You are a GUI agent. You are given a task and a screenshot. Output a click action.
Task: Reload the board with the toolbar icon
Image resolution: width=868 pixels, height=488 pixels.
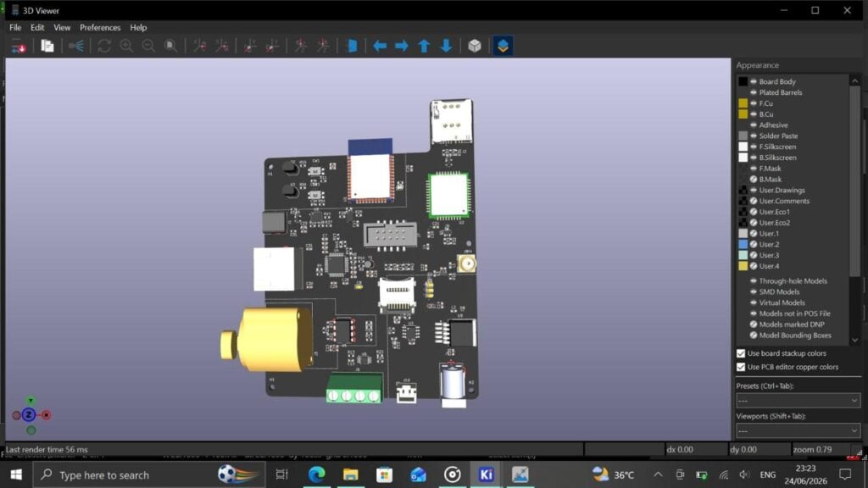(19, 46)
